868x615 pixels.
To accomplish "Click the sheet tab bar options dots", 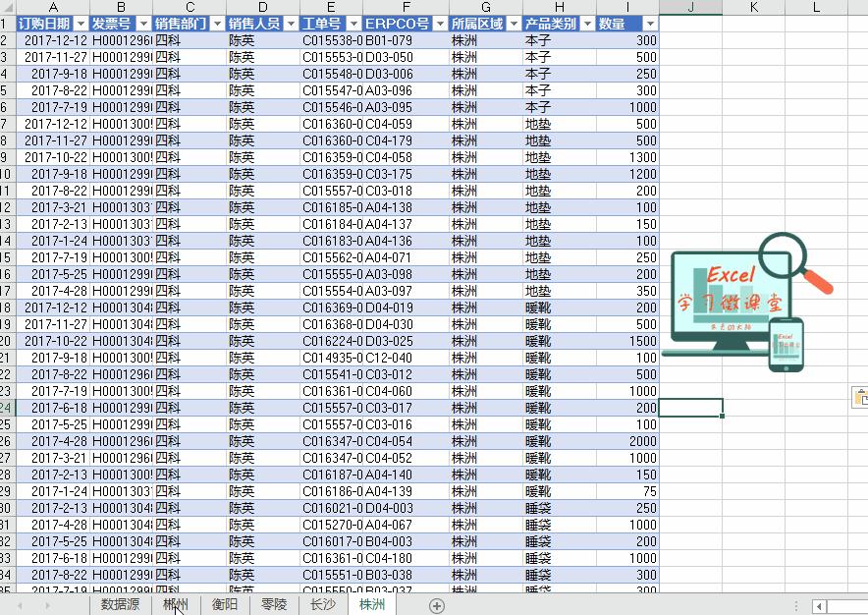I will point(796,606).
